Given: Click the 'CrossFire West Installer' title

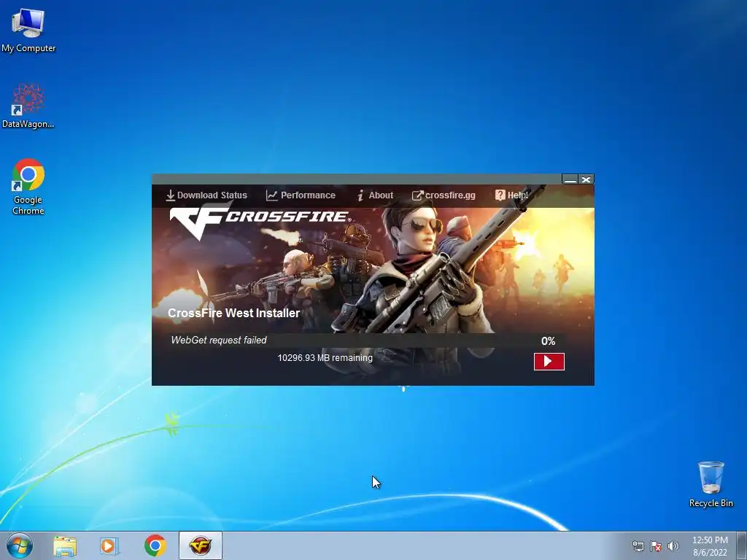Looking at the screenshot, I should (x=233, y=313).
